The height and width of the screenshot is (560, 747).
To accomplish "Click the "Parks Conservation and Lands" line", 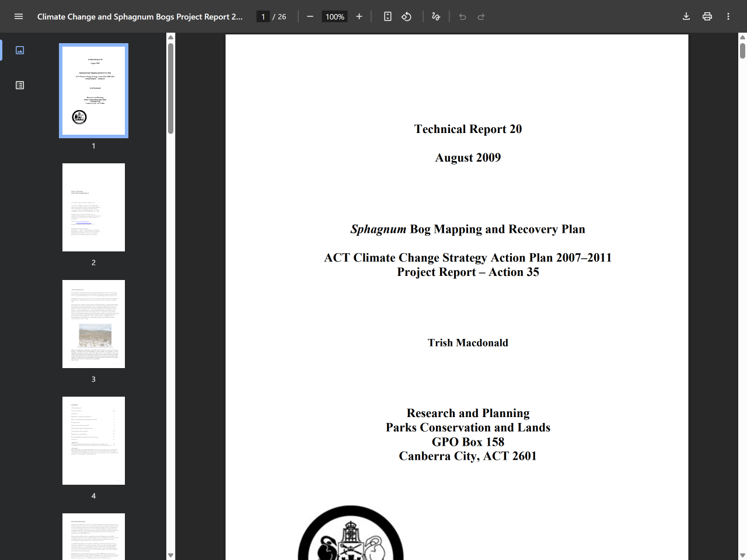I will coord(468,427).
